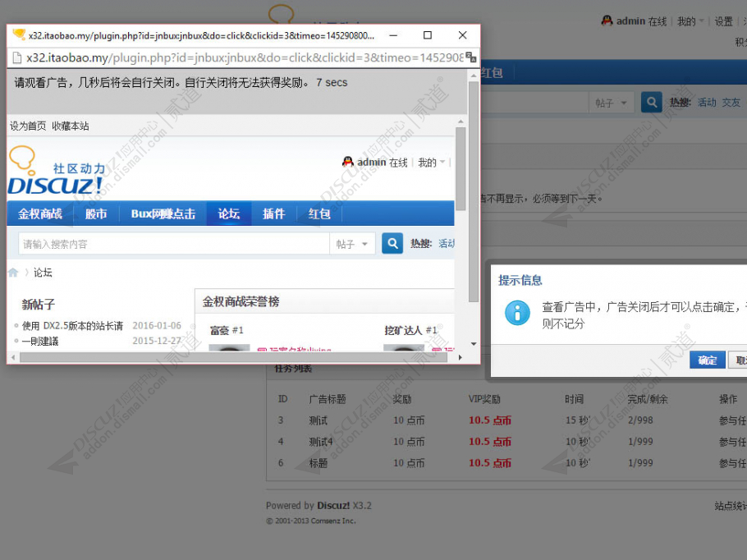Close the popup browser window
Viewport: 747px width, 560px height.
(x=462, y=35)
